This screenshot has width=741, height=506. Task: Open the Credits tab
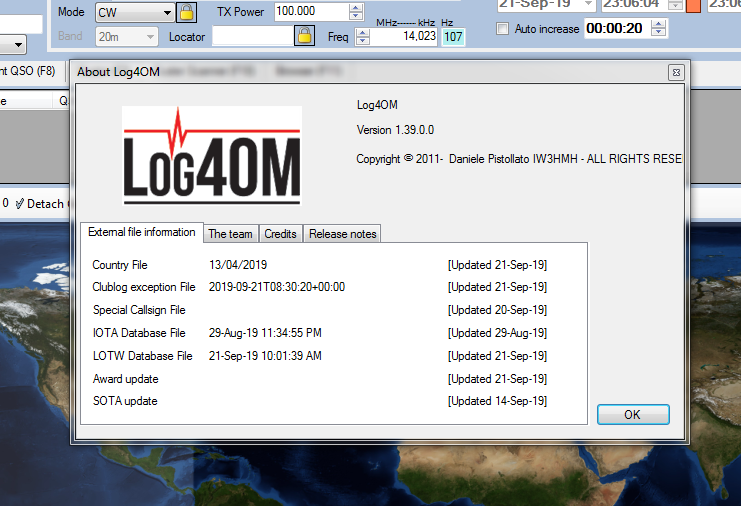click(280, 234)
